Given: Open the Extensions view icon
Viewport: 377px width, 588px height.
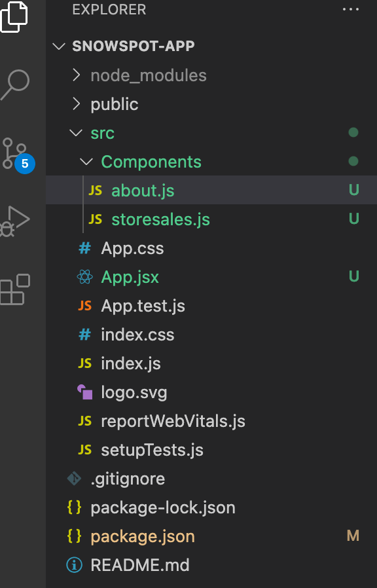Looking at the screenshot, I should (x=15, y=289).
